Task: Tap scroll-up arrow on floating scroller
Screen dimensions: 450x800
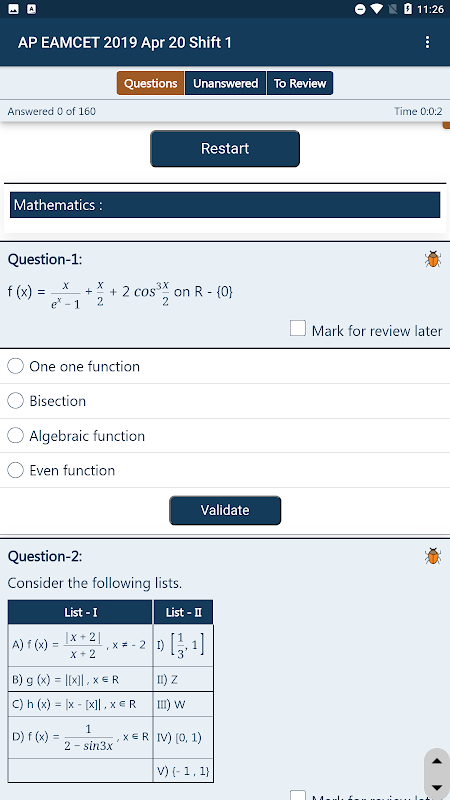Action: (x=437, y=762)
